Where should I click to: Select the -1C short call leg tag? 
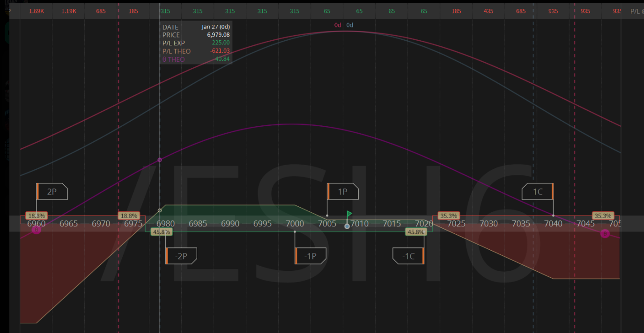coord(408,256)
